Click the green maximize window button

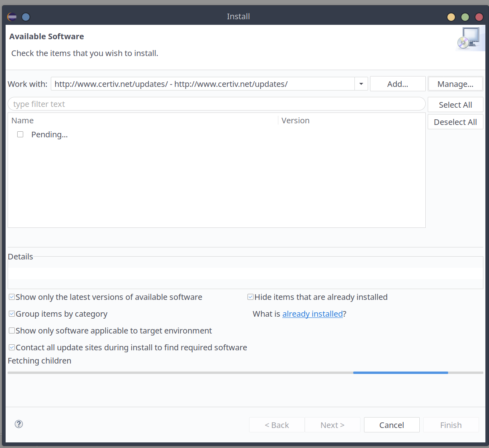(465, 17)
